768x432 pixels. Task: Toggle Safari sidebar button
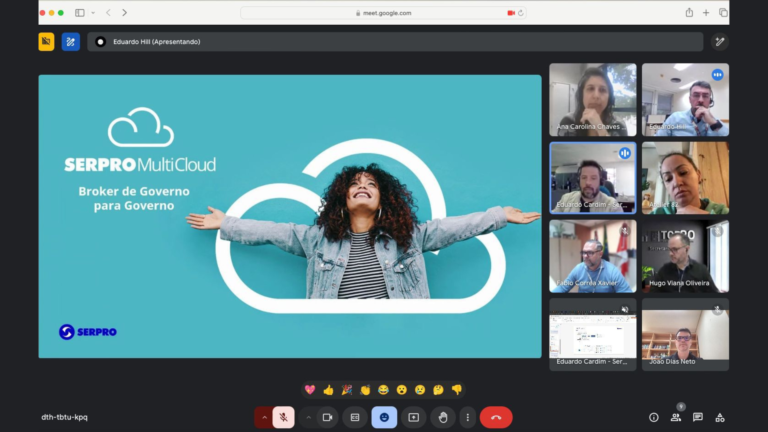point(80,13)
